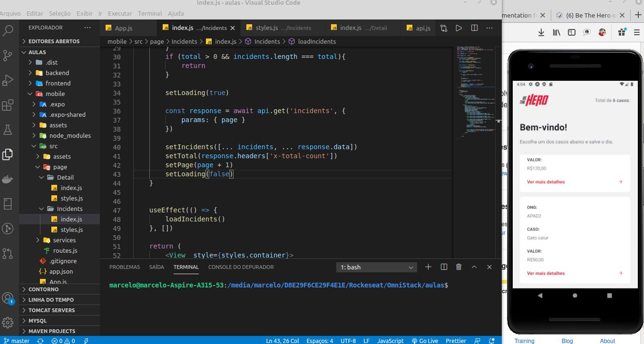Open Firefox downloads arrow
Image resolution: width=644 pixels, height=344 pixels.
click(x=541, y=32)
